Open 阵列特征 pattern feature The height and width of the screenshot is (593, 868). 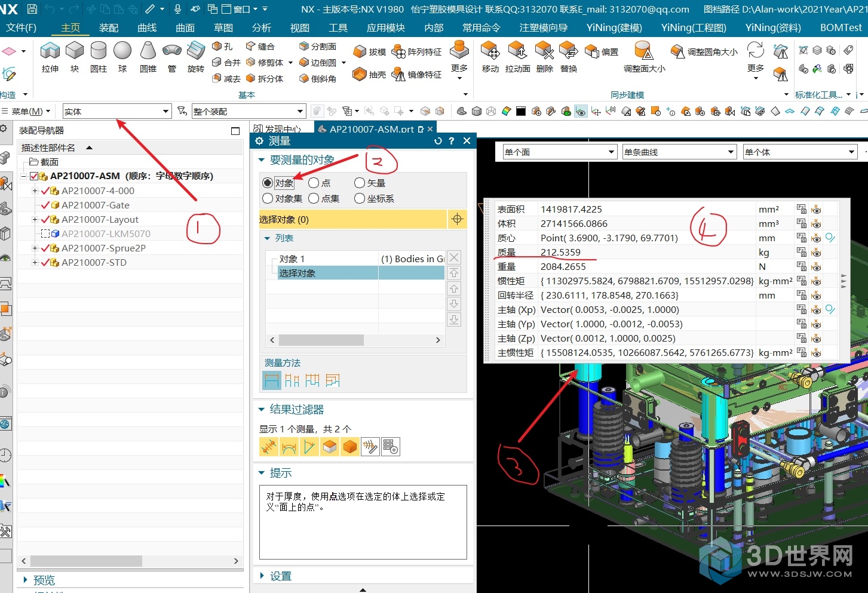pyautogui.click(x=416, y=52)
